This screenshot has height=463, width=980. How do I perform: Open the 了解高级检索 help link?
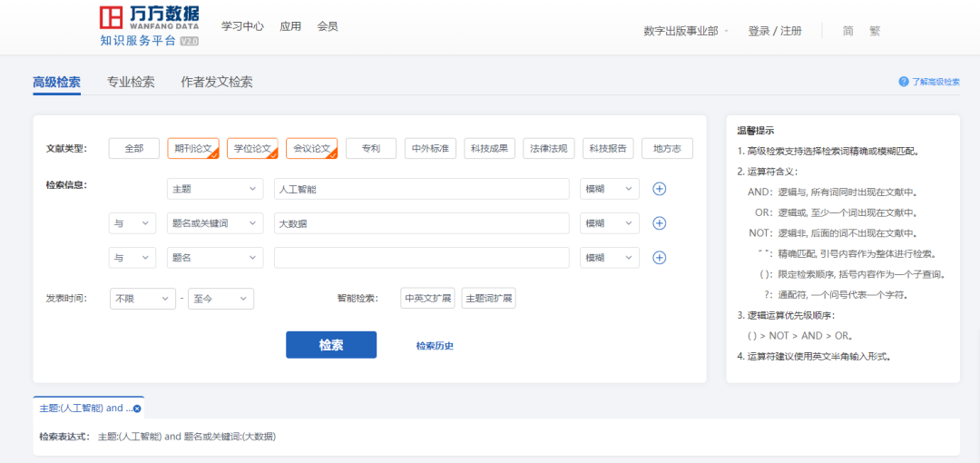click(x=935, y=82)
